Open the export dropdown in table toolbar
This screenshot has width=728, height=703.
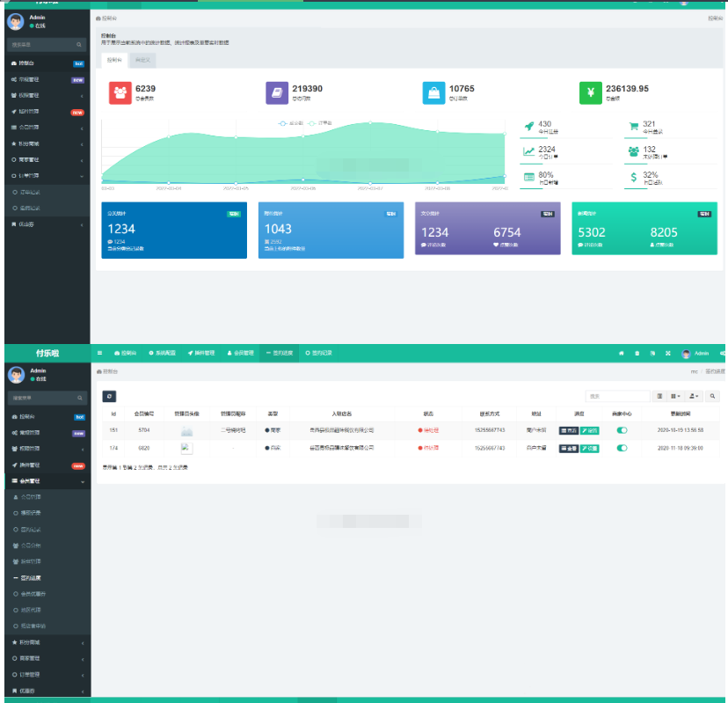(x=695, y=397)
